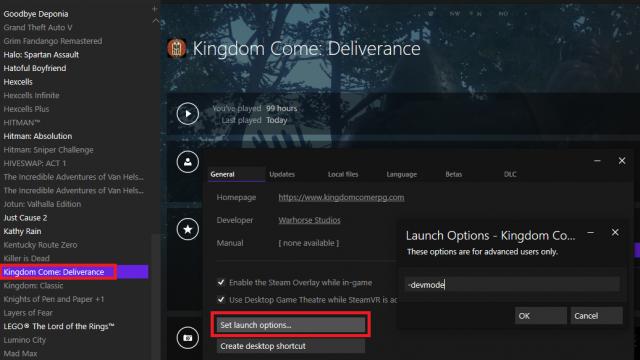Click the Create desktop shortcut button
The image size is (640, 360).
pos(291,346)
